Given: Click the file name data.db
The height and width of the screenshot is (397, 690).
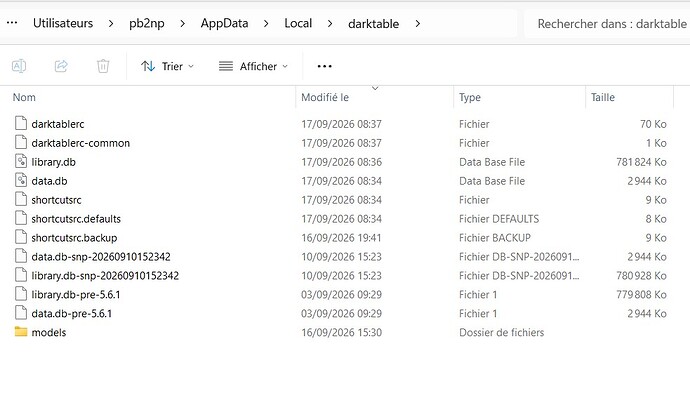Looking at the screenshot, I should (x=49, y=181).
